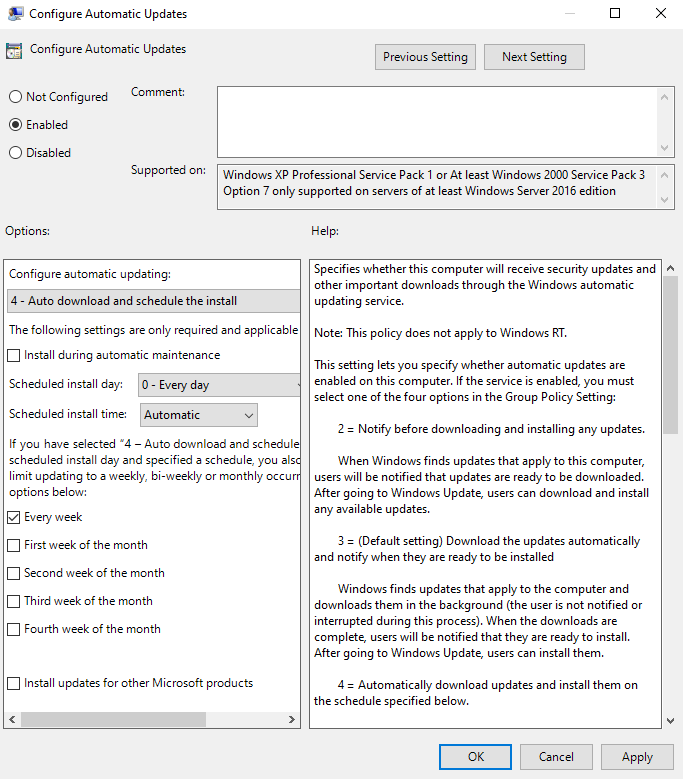Click the Help pane scroll up arrow

pos(670,268)
